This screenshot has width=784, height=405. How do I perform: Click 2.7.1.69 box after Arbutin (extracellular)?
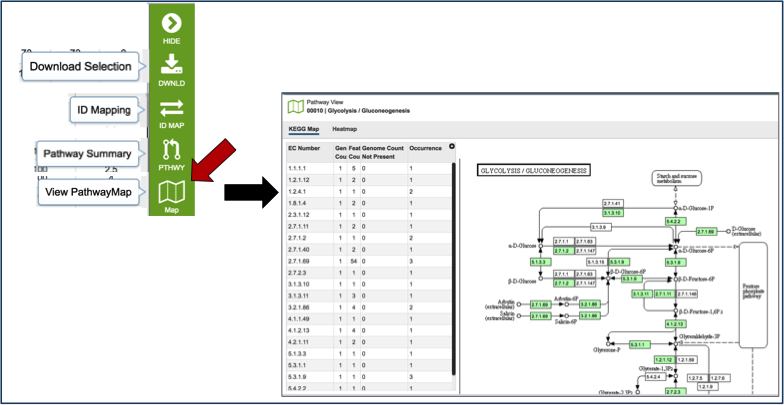click(540, 304)
